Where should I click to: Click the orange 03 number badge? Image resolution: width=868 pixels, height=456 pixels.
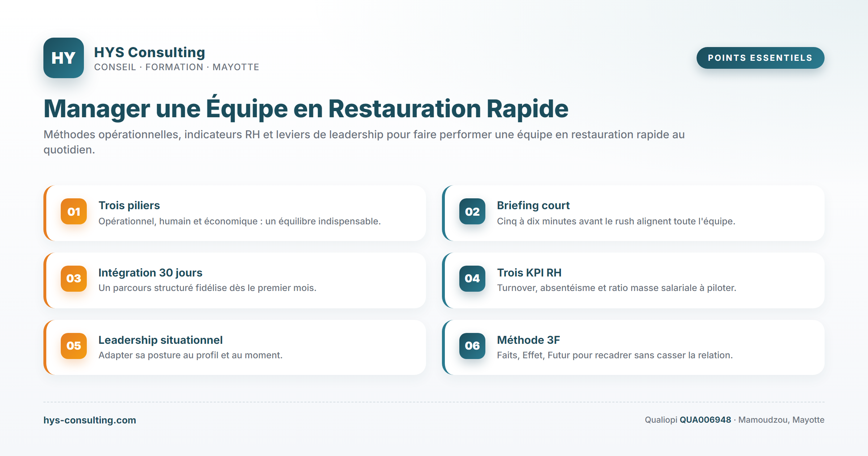pyautogui.click(x=74, y=278)
